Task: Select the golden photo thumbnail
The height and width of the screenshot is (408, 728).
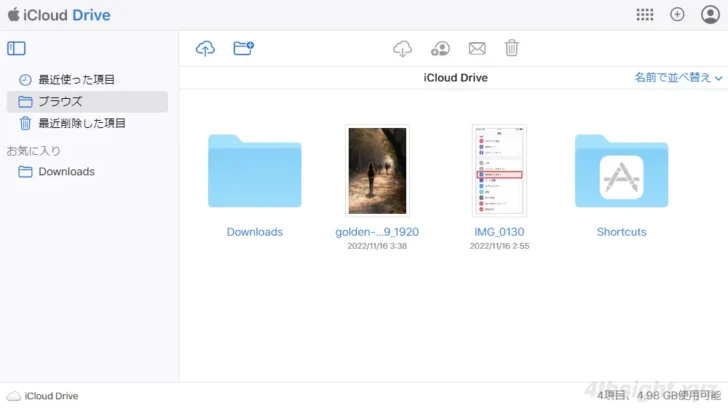Action: pos(377,171)
